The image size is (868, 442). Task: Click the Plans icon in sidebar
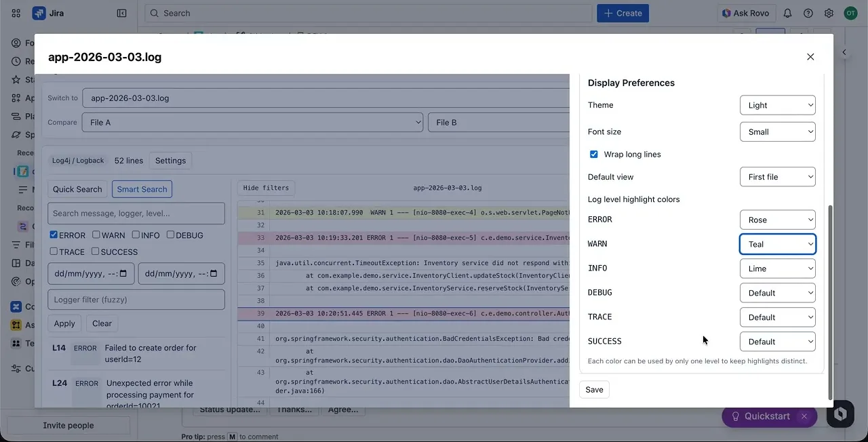click(x=16, y=116)
